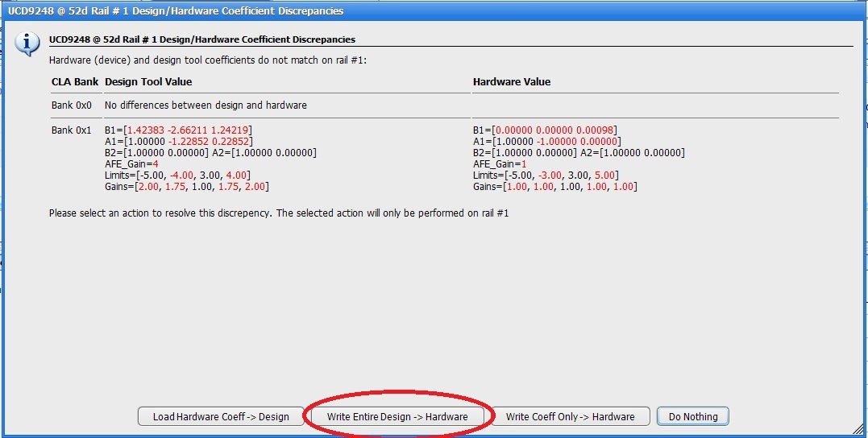Click design tool B1 coefficient line
This screenshot has width=868, height=438.
[x=178, y=130]
